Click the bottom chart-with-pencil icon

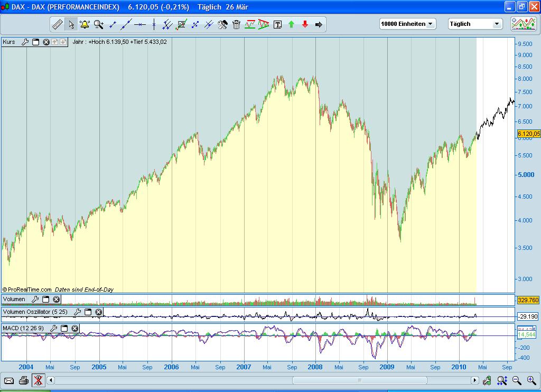pos(487,380)
